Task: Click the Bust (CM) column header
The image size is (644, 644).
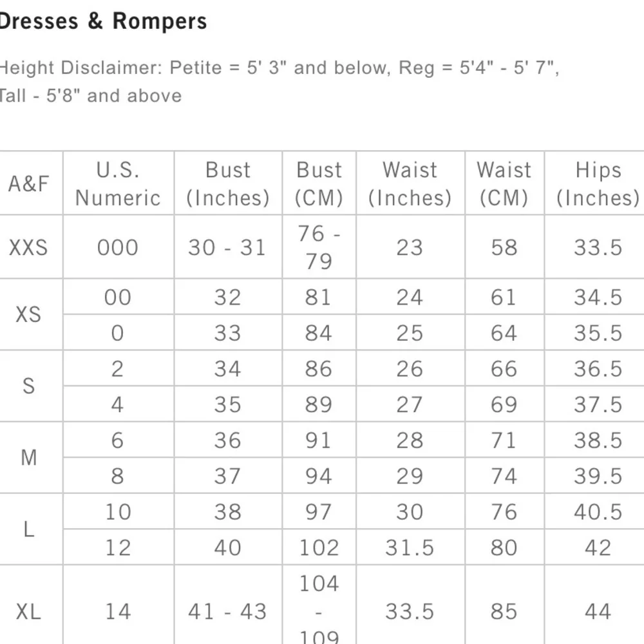Action: click(x=319, y=184)
